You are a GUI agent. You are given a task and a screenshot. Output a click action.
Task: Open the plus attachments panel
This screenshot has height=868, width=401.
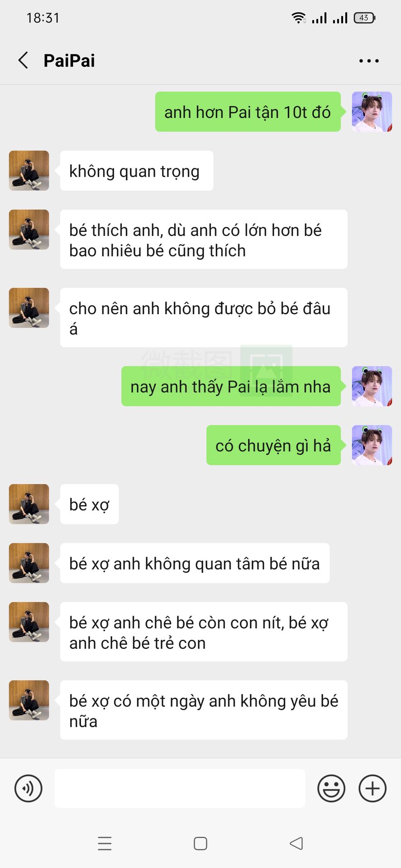point(372,788)
